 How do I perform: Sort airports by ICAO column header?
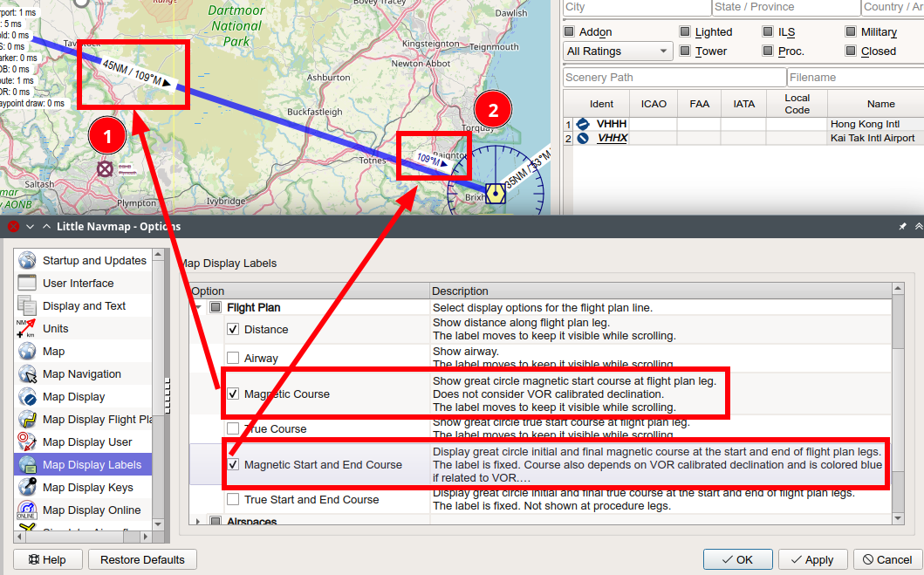654,104
